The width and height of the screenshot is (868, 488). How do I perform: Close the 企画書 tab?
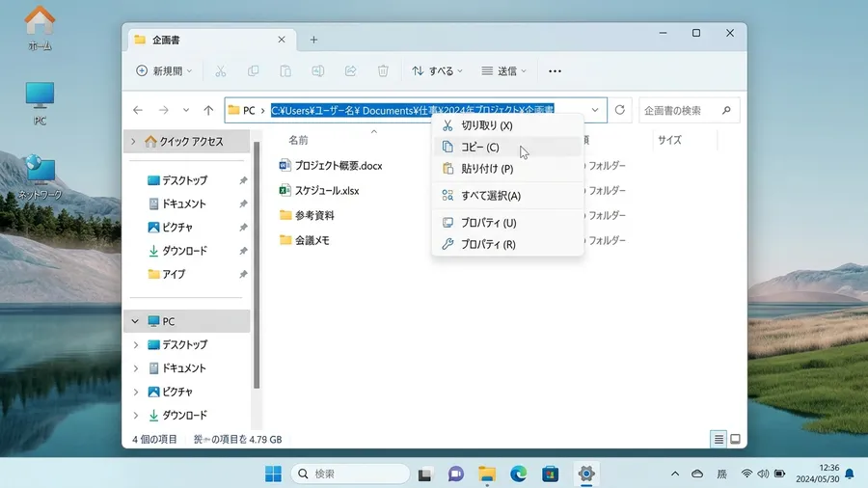coord(282,40)
